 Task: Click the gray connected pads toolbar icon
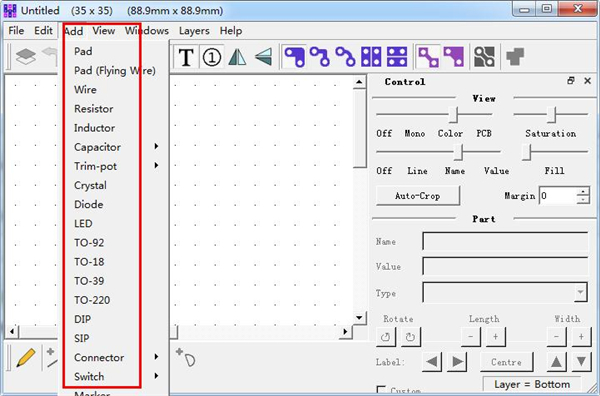pyautogui.click(x=484, y=57)
